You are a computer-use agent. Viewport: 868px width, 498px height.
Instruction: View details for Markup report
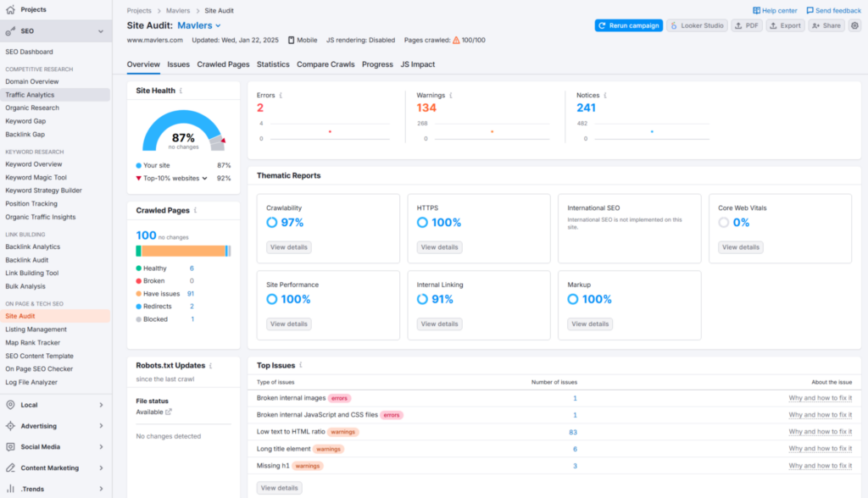(590, 324)
